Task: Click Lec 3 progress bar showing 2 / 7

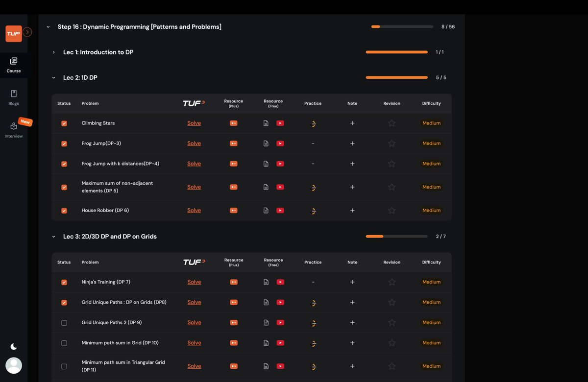Action: tap(397, 237)
